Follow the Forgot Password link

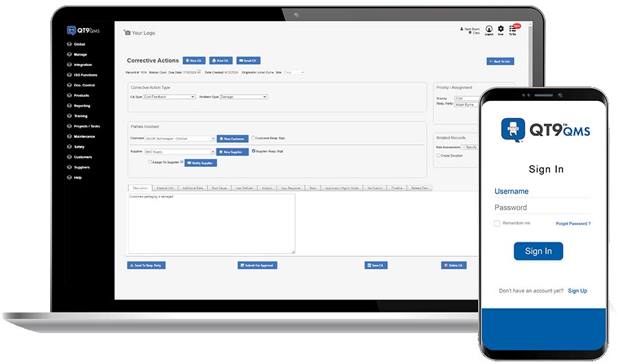(573, 224)
